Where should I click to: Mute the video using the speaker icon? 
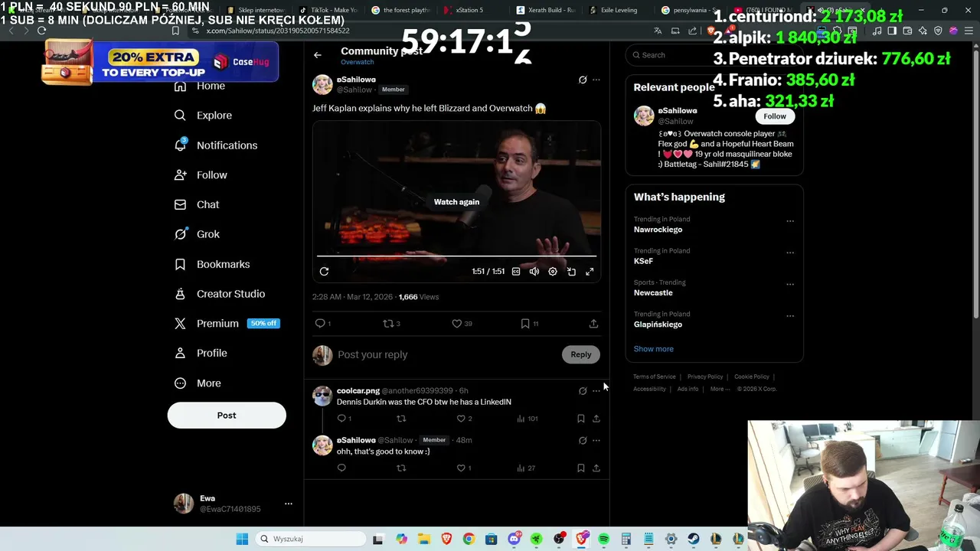(x=534, y=272)
